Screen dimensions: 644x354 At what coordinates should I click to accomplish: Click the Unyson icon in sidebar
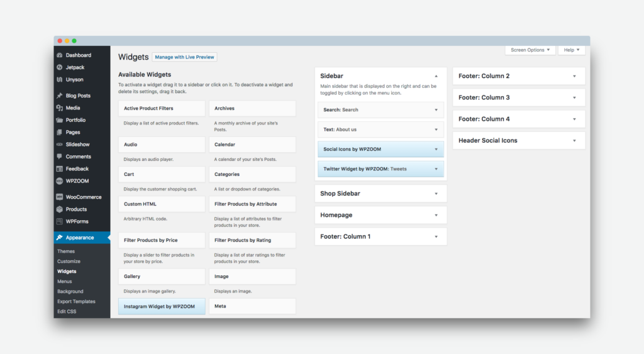[x=60, y=80]
